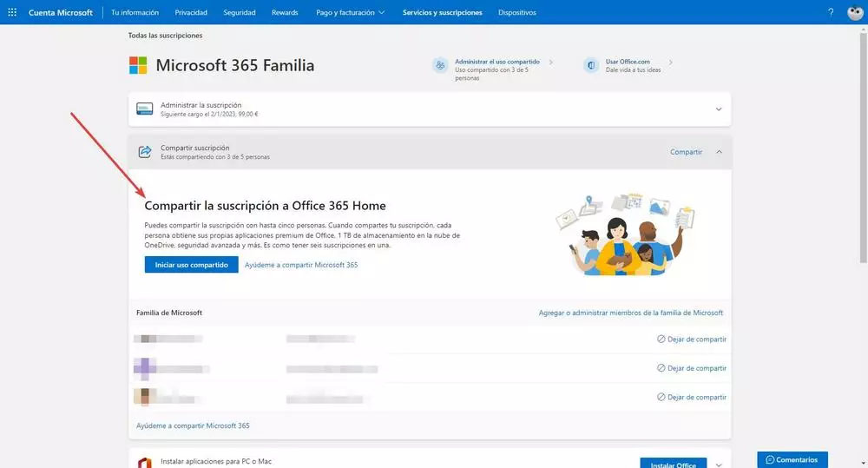This screenshot has height=468, width=868.
Task: Click the chevron next to Administrar el uso compartido
Action: 551,62
